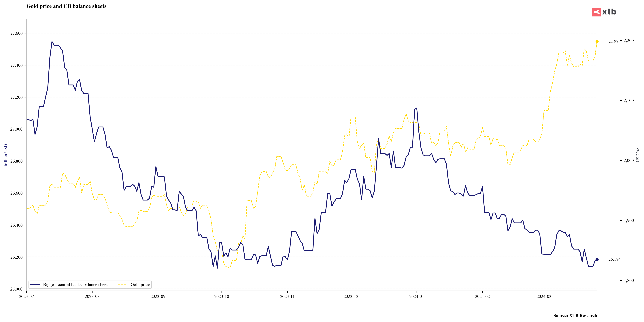Viewport: 644px width, 322px height.
Task: Click the 1,800 right axis label
Action: 629,280
